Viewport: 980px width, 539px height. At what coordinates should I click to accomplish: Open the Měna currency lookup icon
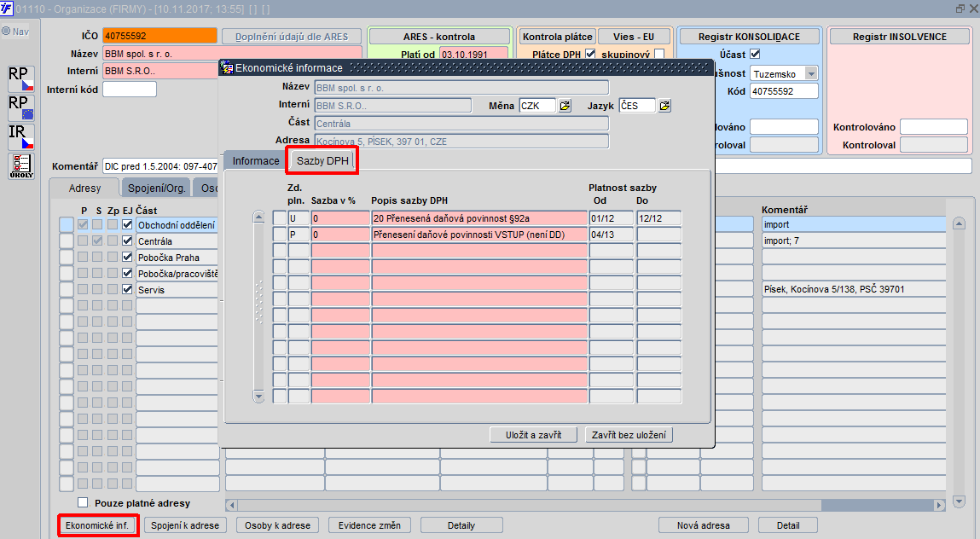[x=565, y=106]
